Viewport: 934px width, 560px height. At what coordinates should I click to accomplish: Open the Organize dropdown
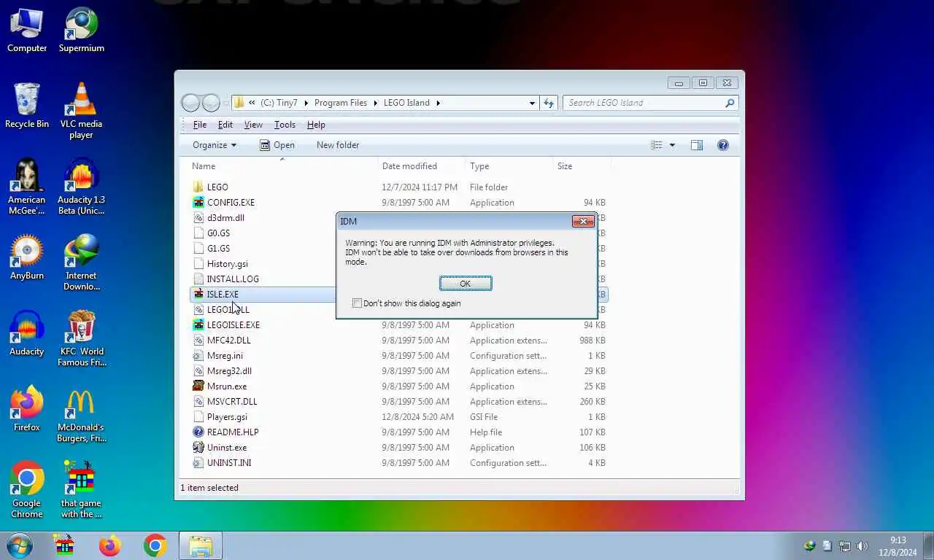click(x=215, y=145)
